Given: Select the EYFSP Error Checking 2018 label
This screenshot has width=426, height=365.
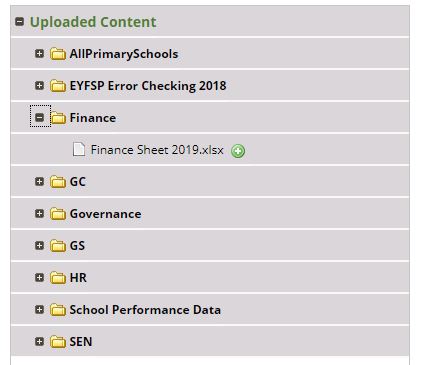Looking at the screenshot, I should (148, 86).
